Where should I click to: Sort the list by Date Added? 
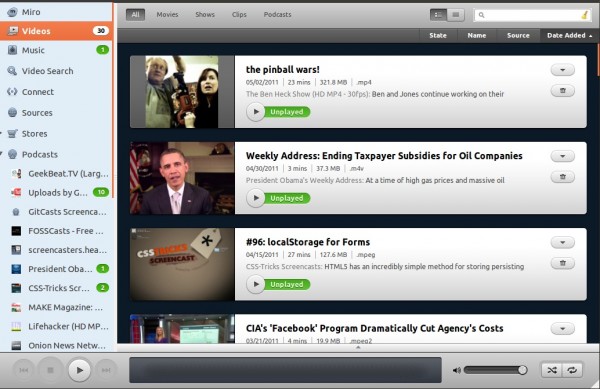(x=569, y=35)
